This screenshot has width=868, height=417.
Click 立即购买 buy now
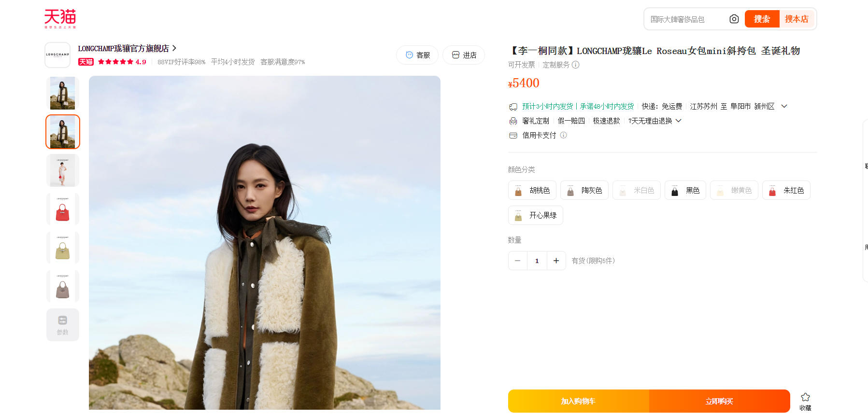(x=719, y=401)
